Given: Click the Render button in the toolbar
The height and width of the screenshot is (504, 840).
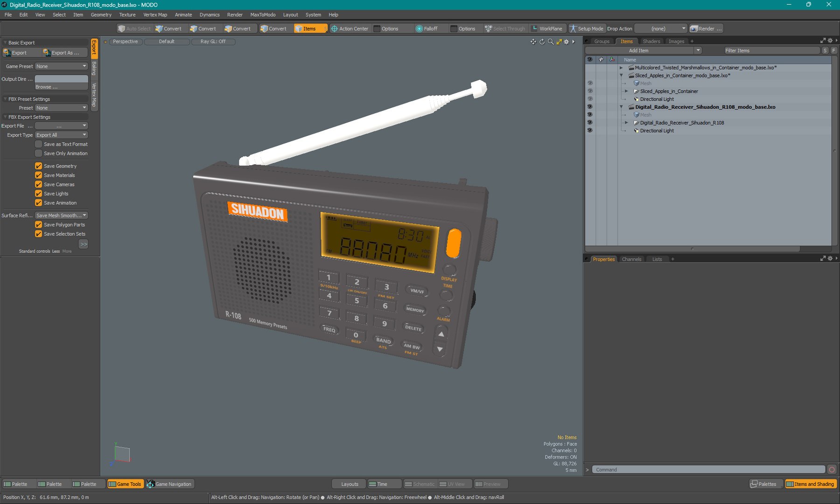Looking at the screenshot, I should (706, 28).
